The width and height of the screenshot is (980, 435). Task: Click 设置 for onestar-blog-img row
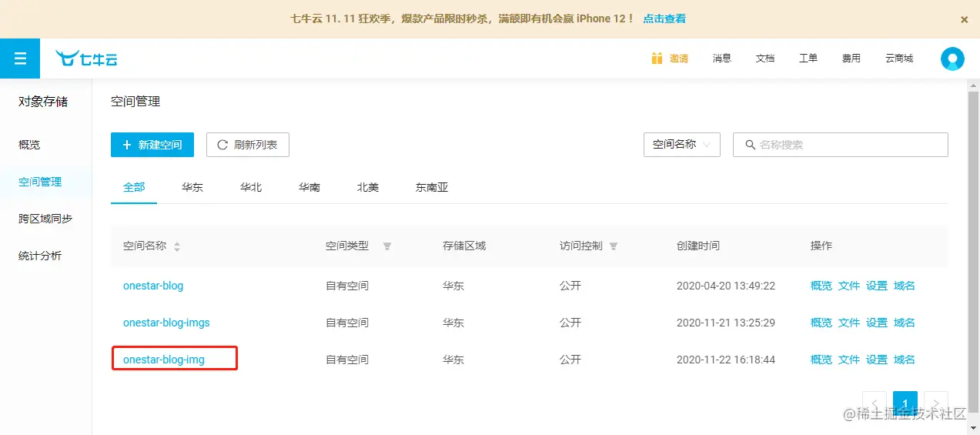(x=877, y=360)
